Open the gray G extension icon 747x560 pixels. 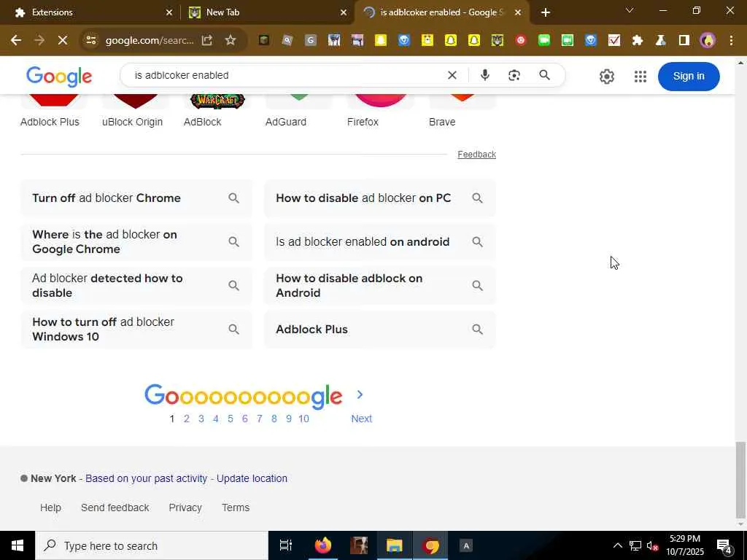(x=311, y=41)
